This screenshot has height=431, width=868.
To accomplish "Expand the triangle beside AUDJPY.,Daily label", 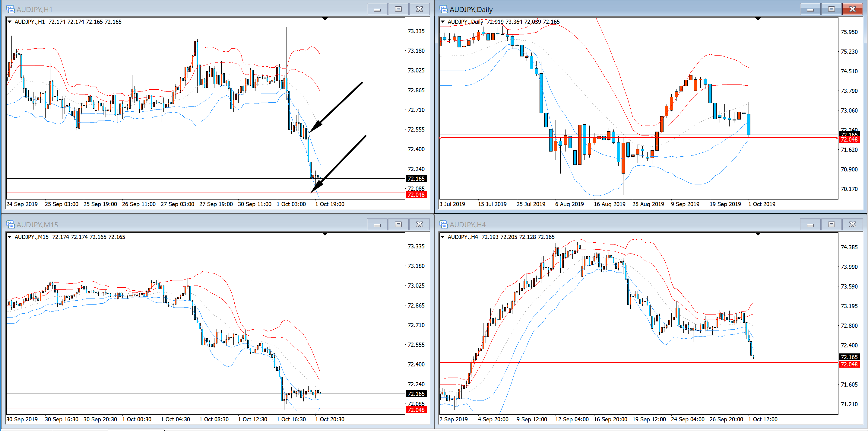I will click(443, 22).
